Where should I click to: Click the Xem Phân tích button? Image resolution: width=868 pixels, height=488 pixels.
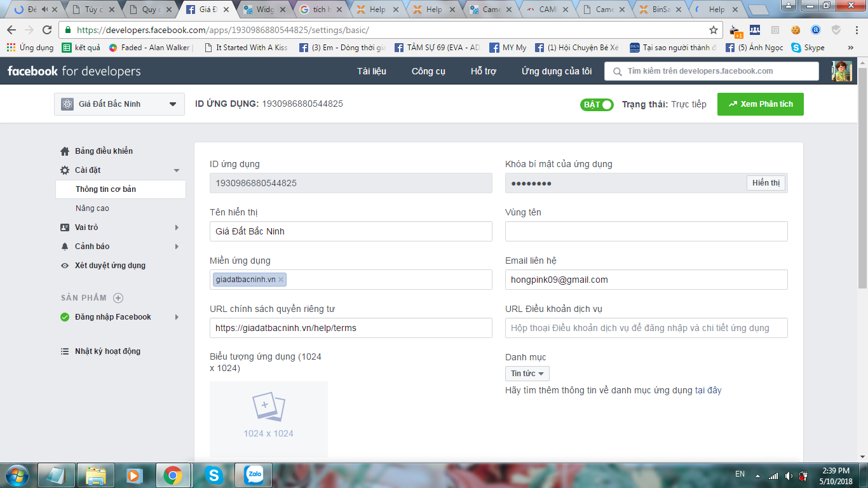tap(760, 104)
